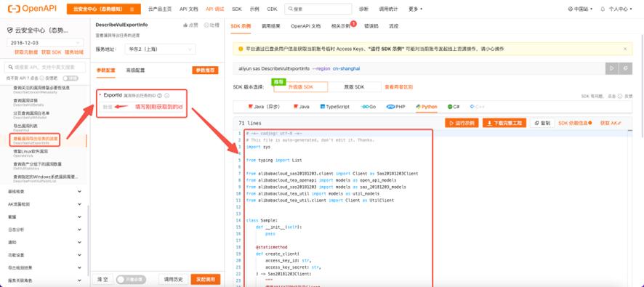Open 示例 in top navigation
This screenshot has height=287, width=644.
pyautogui.click(x=254, y=9)
